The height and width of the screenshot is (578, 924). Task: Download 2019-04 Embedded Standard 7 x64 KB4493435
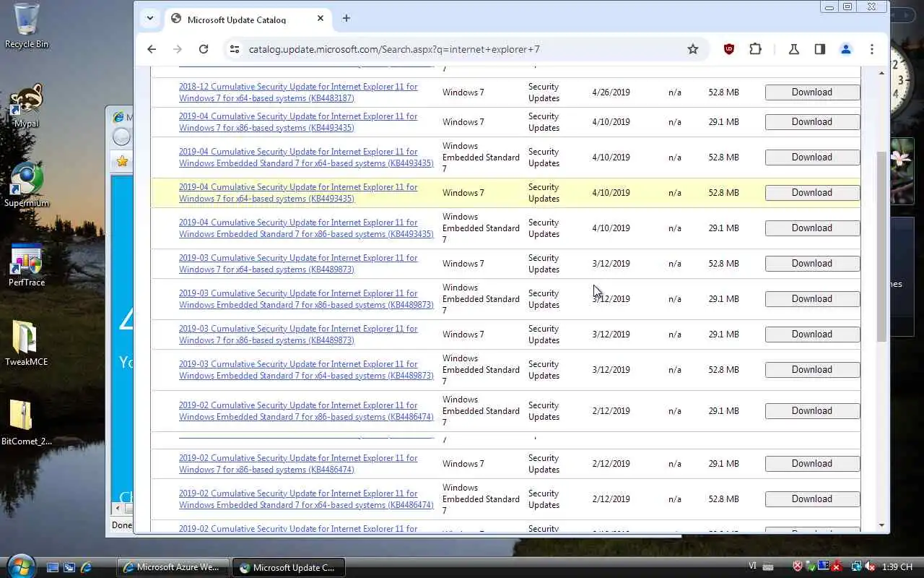click(x=812, y=158)
